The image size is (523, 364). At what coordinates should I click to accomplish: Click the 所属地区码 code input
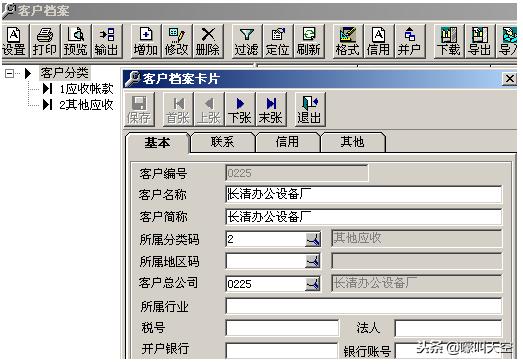[x=266, y=262]
